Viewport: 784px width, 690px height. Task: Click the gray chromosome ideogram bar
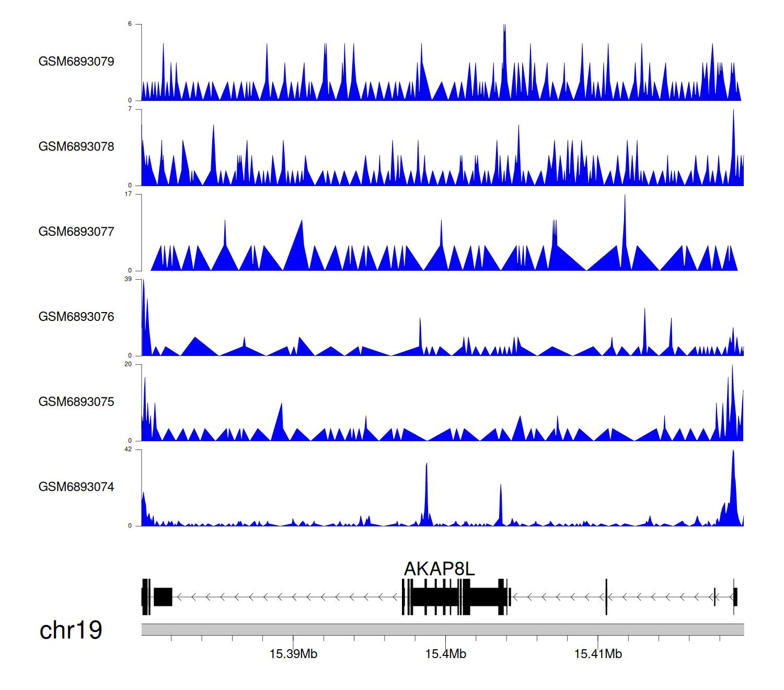(442, 629)
